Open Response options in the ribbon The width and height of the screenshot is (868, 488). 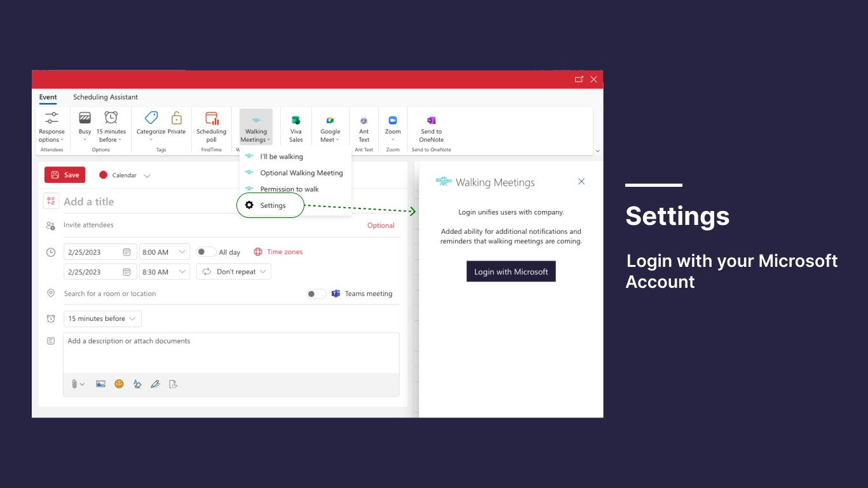pos(51,127)
